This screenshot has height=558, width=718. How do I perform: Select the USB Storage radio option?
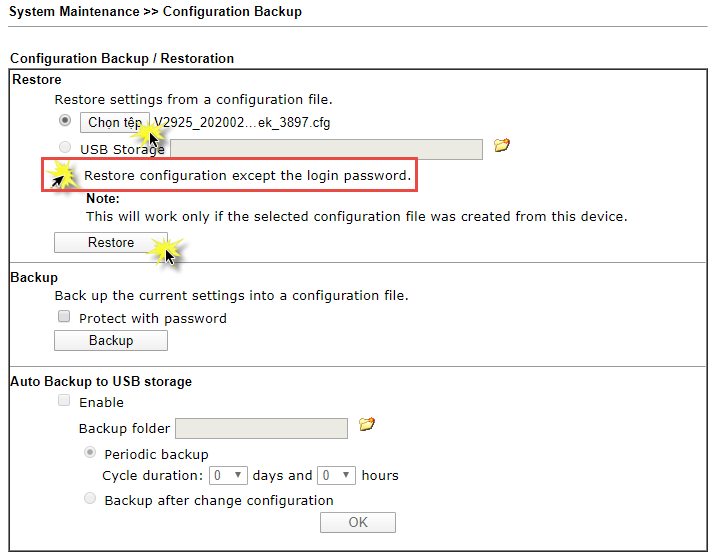click(x=65, y=147)
